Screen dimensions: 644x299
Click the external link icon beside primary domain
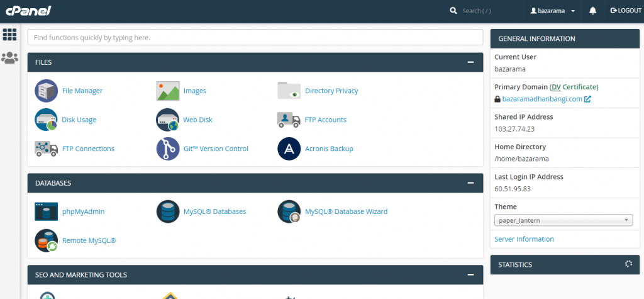pos(588,99)
